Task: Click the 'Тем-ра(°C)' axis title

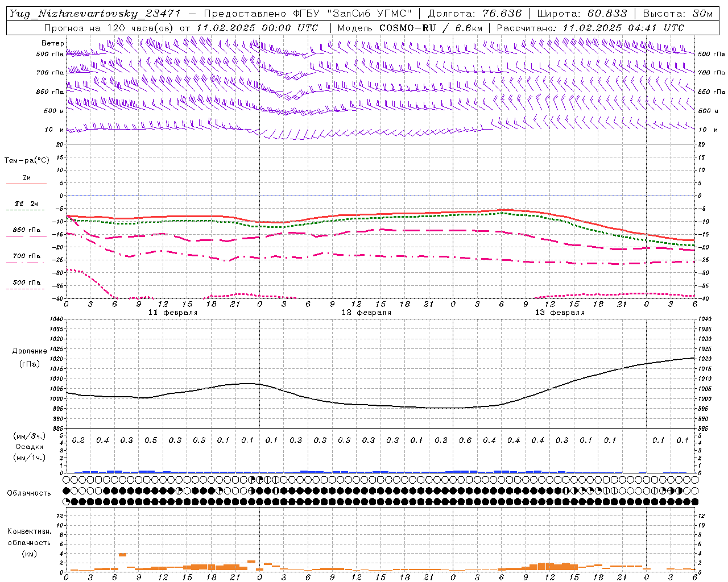Action: (x=27, y=161)
